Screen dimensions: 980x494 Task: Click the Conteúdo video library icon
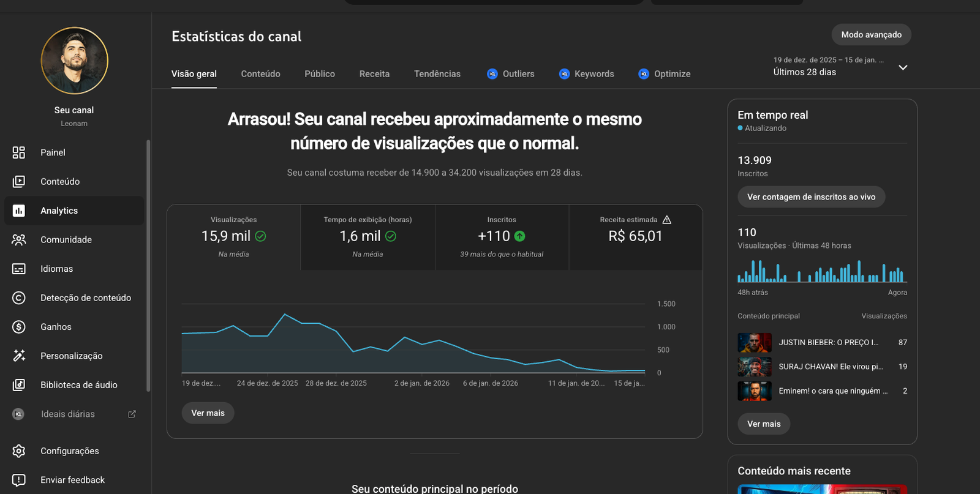coord(19,181)
